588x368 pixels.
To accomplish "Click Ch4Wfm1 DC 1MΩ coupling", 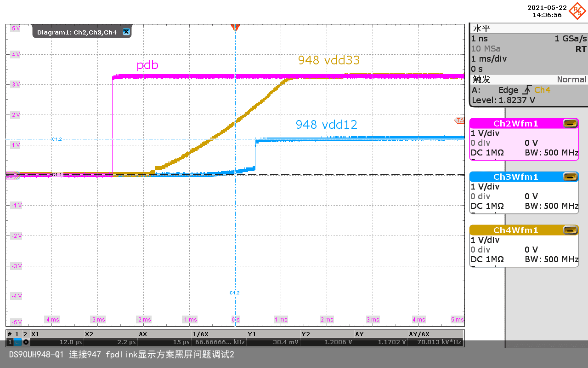I will (487, 259).
